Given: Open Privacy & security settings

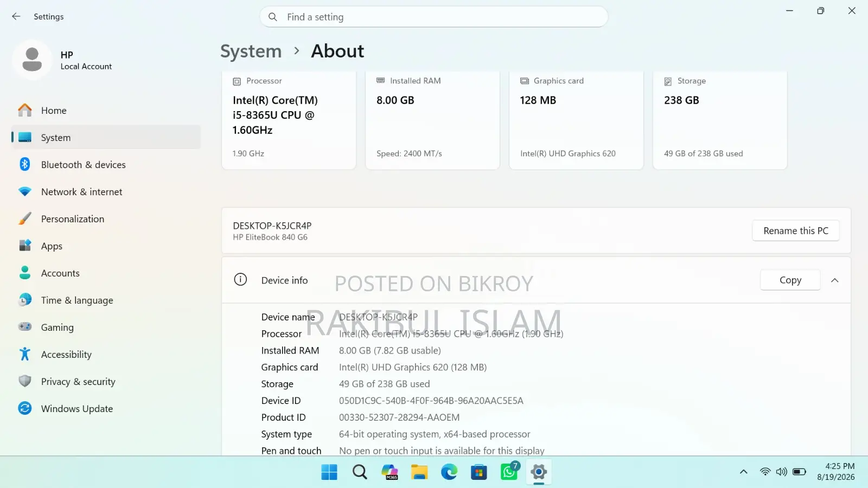Looking at the screenshot, I should tap(106, 382).
